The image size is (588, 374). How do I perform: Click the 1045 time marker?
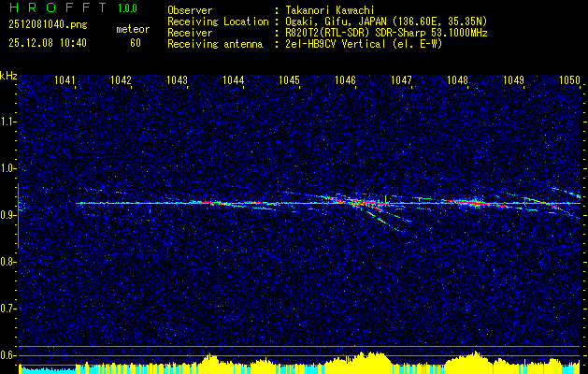pyautogui.click(x=290, y=79)
